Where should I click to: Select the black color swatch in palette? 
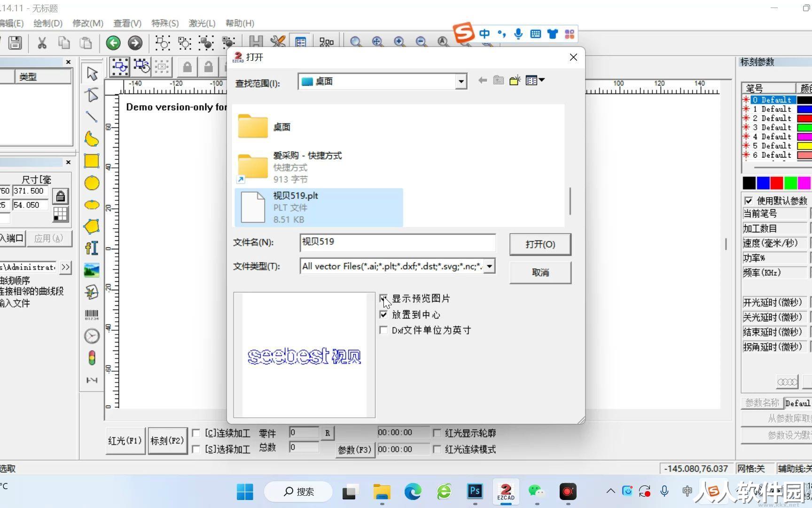749,183
